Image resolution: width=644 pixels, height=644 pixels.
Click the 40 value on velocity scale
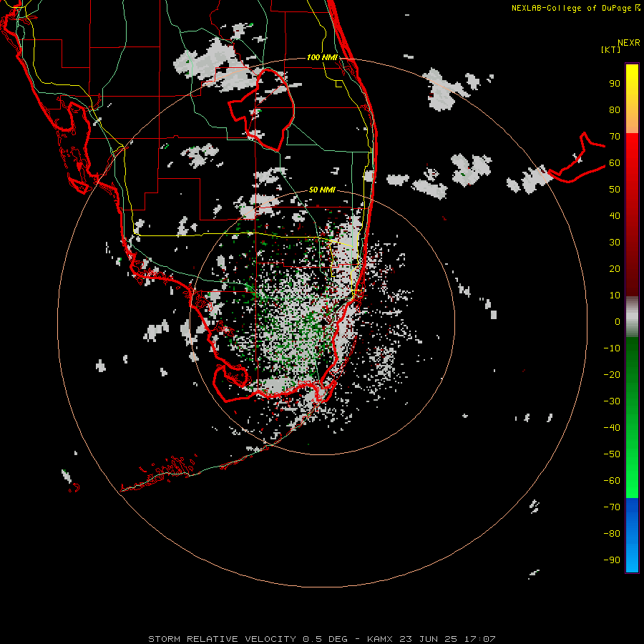point(615,216)
